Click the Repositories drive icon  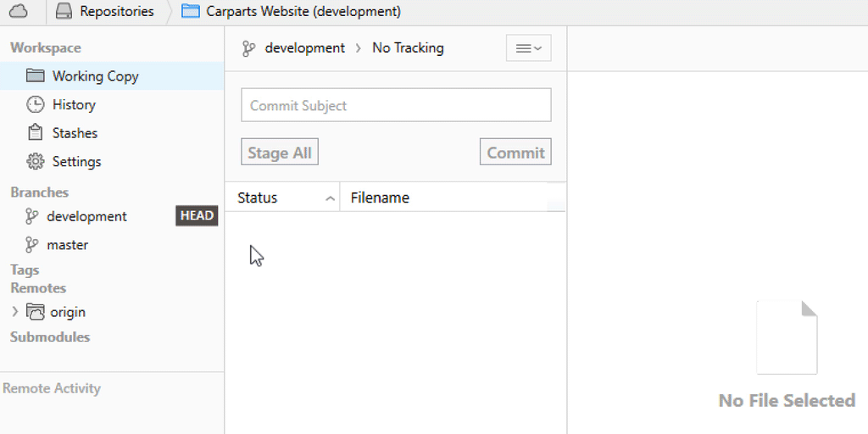click(x=63, y=11)
